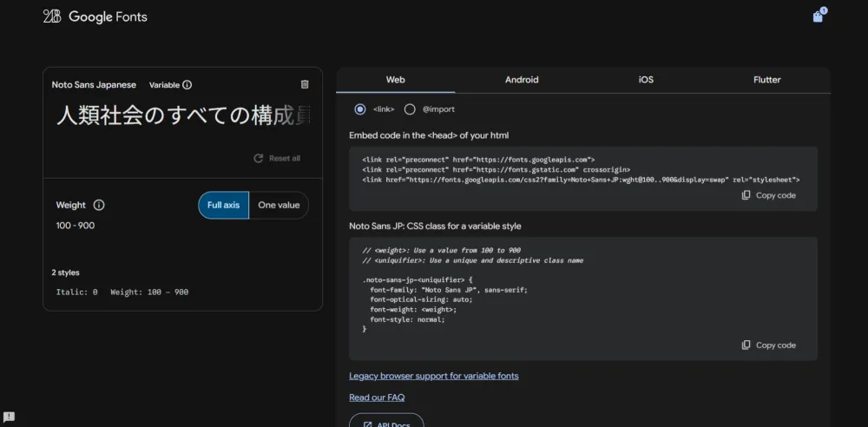The image size is (868, 427).
Task: Open the shopping bag with selected fonts
Action: pos(818,16)
